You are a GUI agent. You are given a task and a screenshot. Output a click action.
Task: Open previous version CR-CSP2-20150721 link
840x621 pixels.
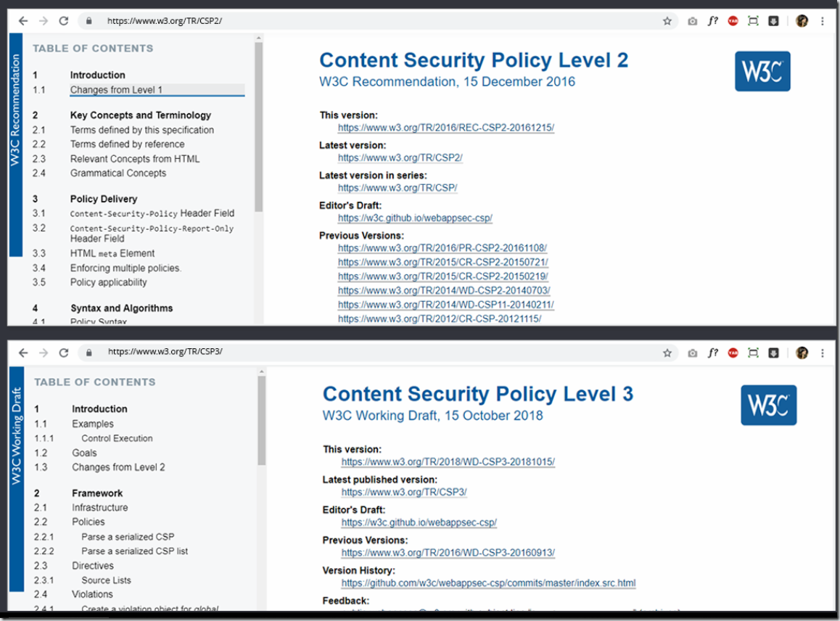tap(443, 262)
